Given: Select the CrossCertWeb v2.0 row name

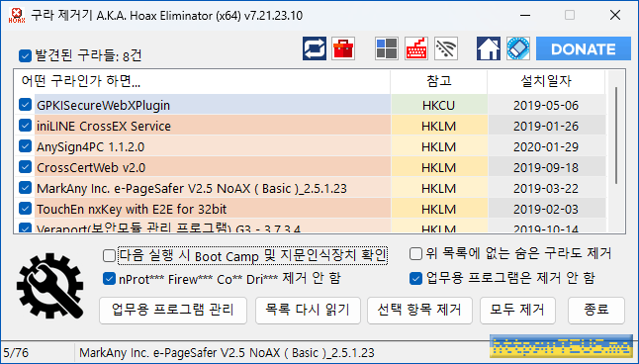Looking at the screenshot, I should tap(91, 168).
